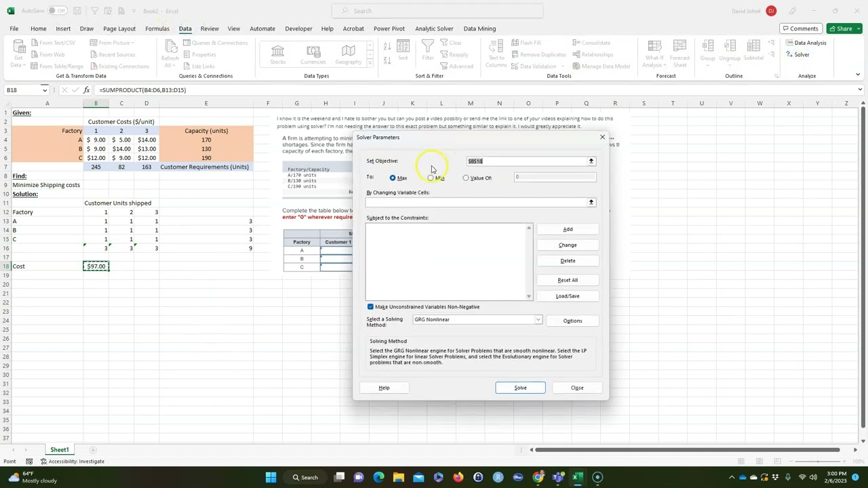Open the Data Mining tab
Screen dimensions: 868x488
point(479,28)
